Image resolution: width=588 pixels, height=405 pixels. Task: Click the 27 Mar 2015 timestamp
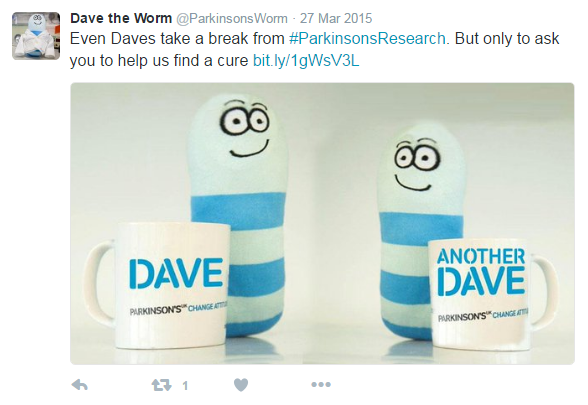336,18
